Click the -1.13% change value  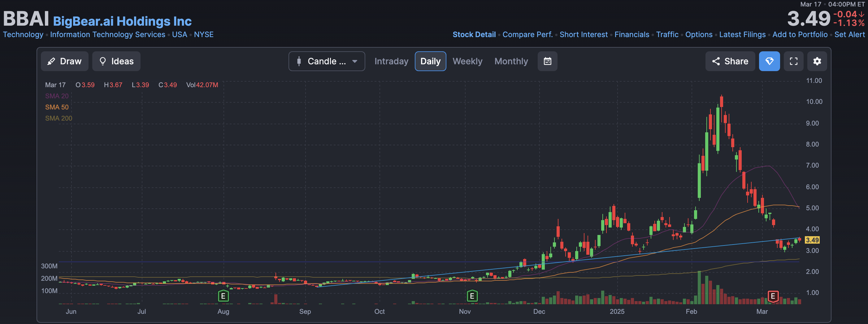849,23
